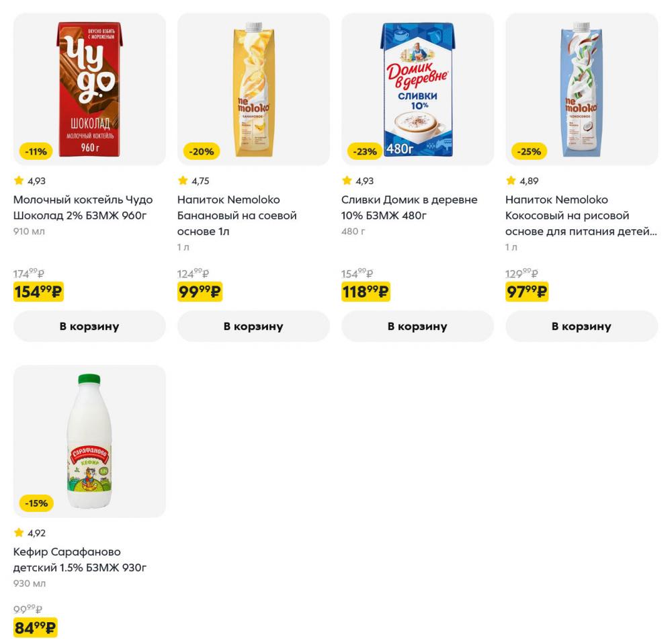This screenshot has width=672, height=639.
Task: View the Сарафаново kefir bottle image
Action: [x=89, y=441]
